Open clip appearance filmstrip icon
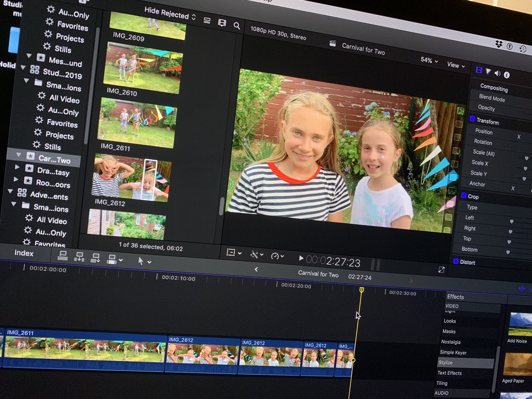The image size is (532, 399). coord(222,23)
